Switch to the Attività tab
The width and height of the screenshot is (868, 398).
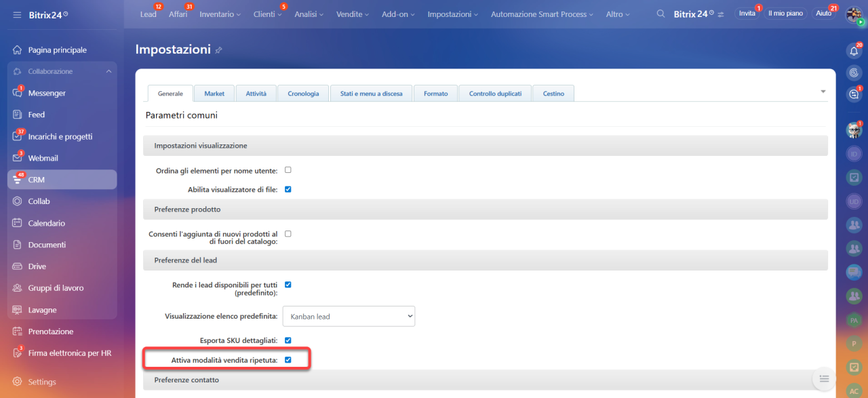tap(256, 94)
